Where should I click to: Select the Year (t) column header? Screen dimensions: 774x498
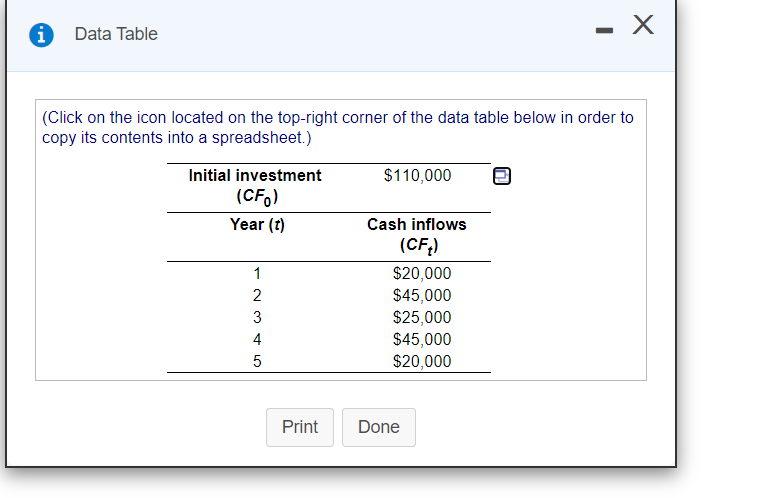[x=257, y=224]
